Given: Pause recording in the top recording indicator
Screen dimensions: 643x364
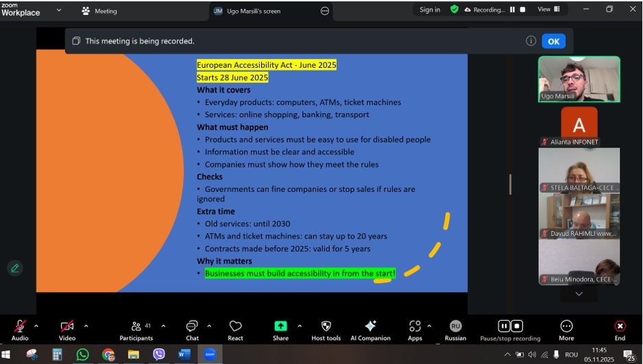Looking at the screenshot, I should click(x=512, y=10).
